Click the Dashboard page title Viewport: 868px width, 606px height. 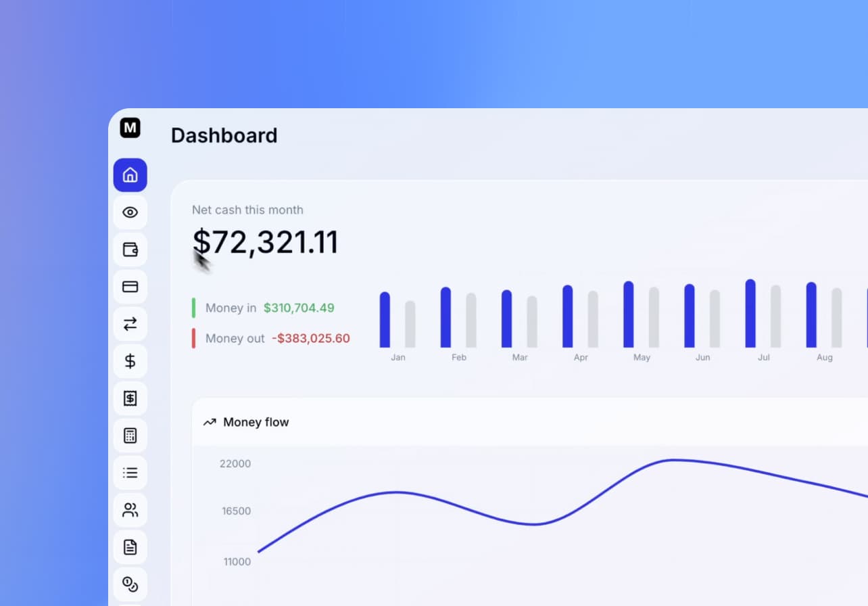[x=224, y=135]
